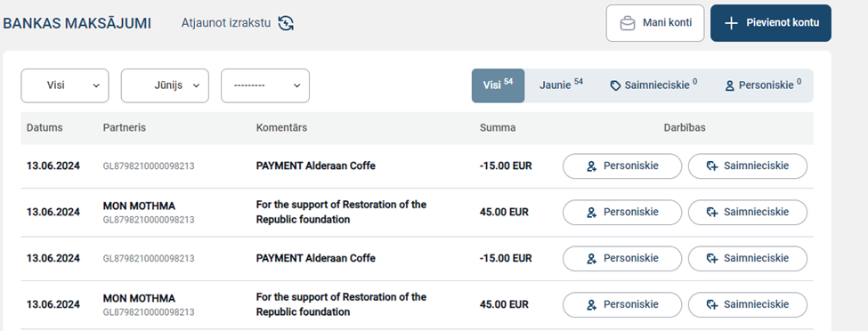Click the person icon beside Personiskie filter
This screenshot has width=868, height=331.
pyautogui.click(x=730, y=85)
